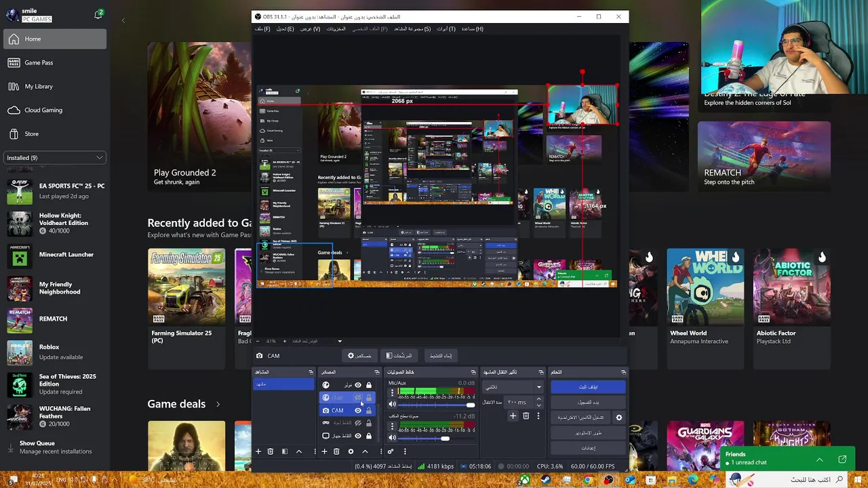Click Start Recording button in controls
The image size is (868, 488).
tap(588, 403)
